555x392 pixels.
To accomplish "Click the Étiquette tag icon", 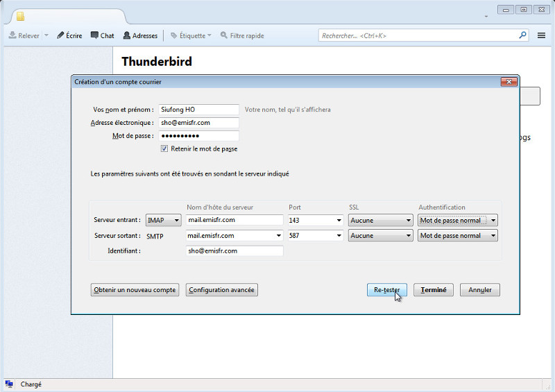I will click(174, 35).
